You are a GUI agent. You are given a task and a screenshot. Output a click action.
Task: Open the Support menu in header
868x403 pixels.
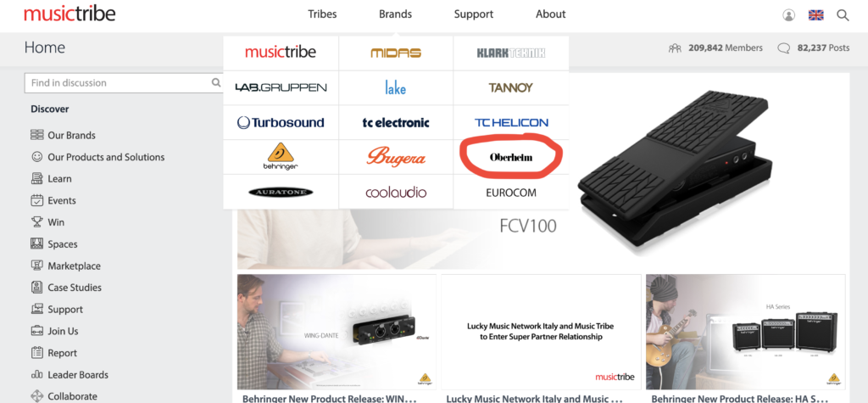[x=473, y=14]
